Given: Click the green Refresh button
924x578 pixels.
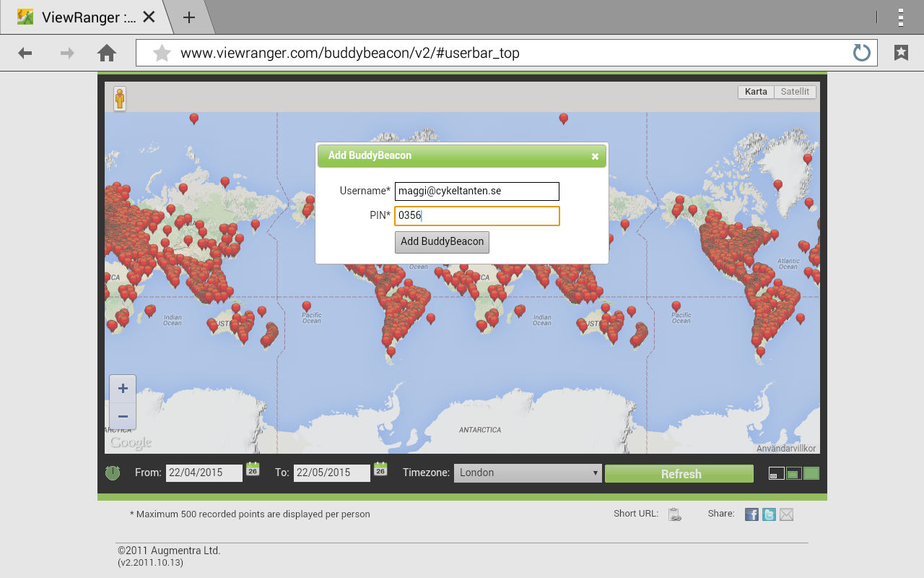Looking at the screenshot, I should tap(679, 474).
